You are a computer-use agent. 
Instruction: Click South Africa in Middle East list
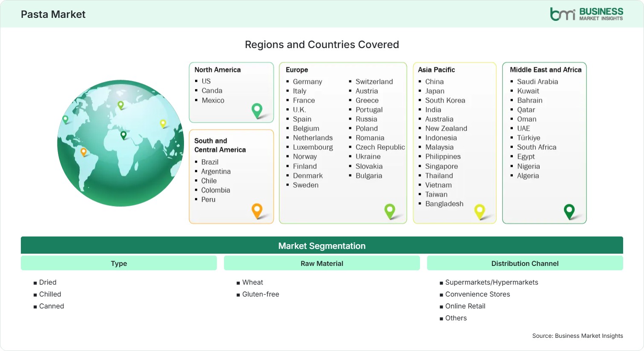(x=537, y=147)
